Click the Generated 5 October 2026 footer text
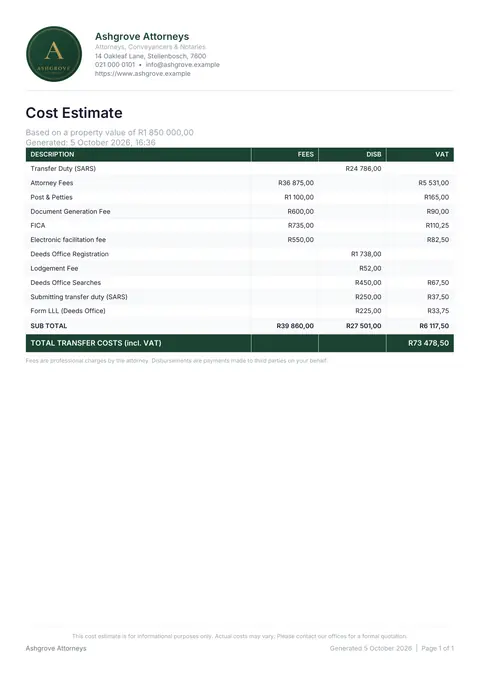Image resolution: width=480 pixels, height=678 pixels. pyautogui.click(x=371, y=648)
